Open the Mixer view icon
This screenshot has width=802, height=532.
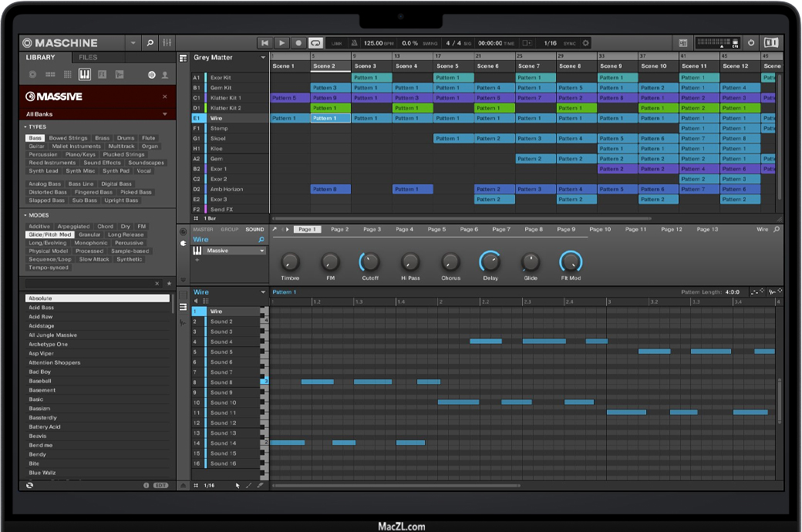(x=167, y=43)
